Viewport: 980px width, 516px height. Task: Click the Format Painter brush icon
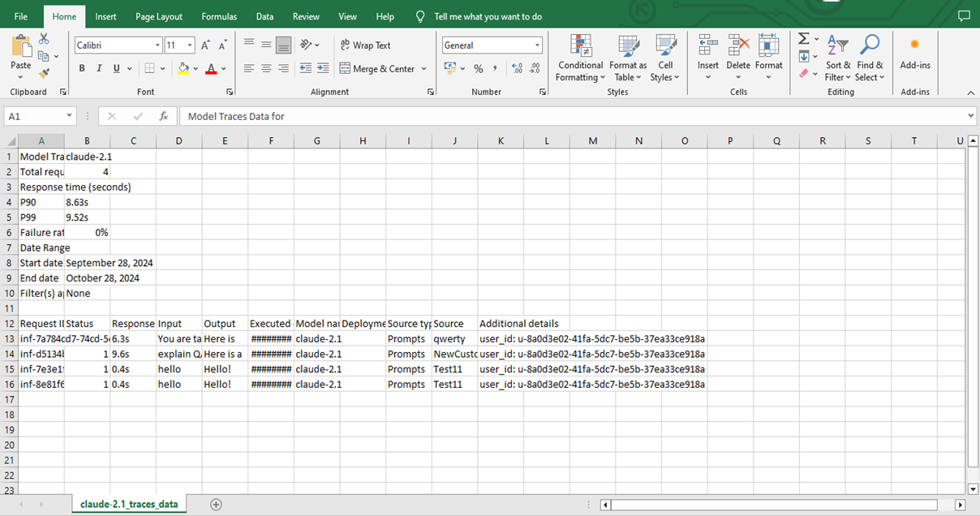44,74
